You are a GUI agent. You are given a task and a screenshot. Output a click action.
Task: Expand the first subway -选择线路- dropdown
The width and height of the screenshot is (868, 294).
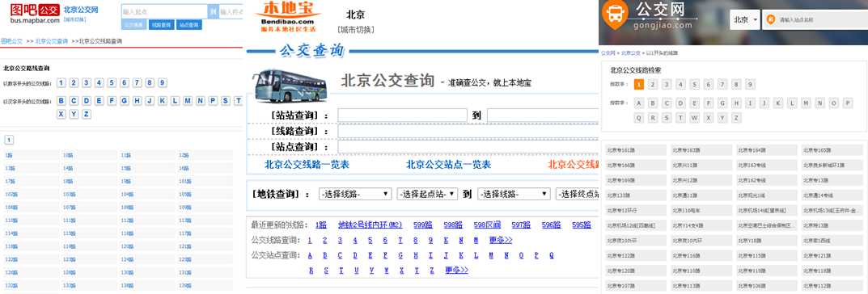(x=355, y=194)
